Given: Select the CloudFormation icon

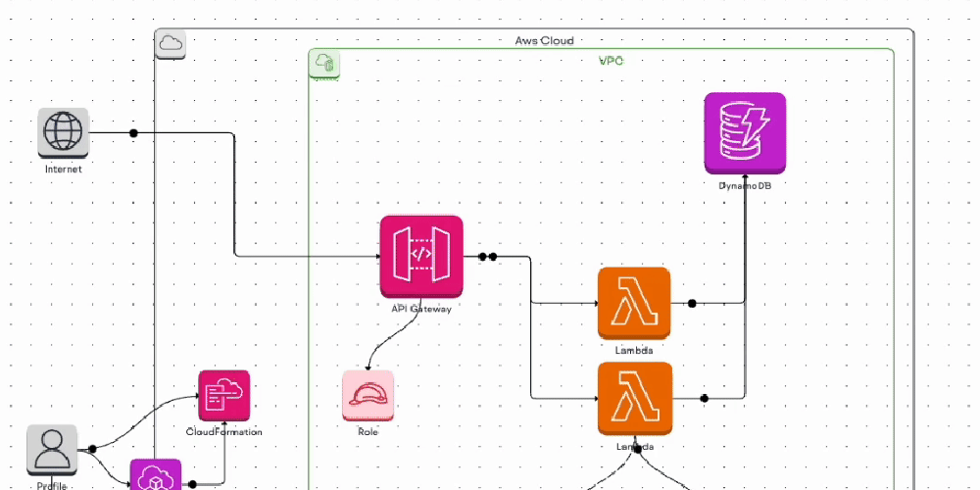Looking at the screenshot, I should coord(224,395).
